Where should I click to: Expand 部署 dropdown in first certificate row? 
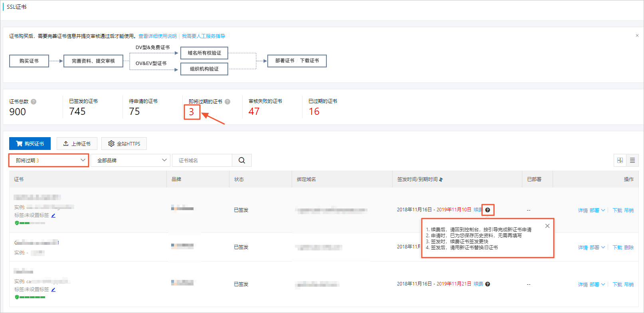coord(597,210)
